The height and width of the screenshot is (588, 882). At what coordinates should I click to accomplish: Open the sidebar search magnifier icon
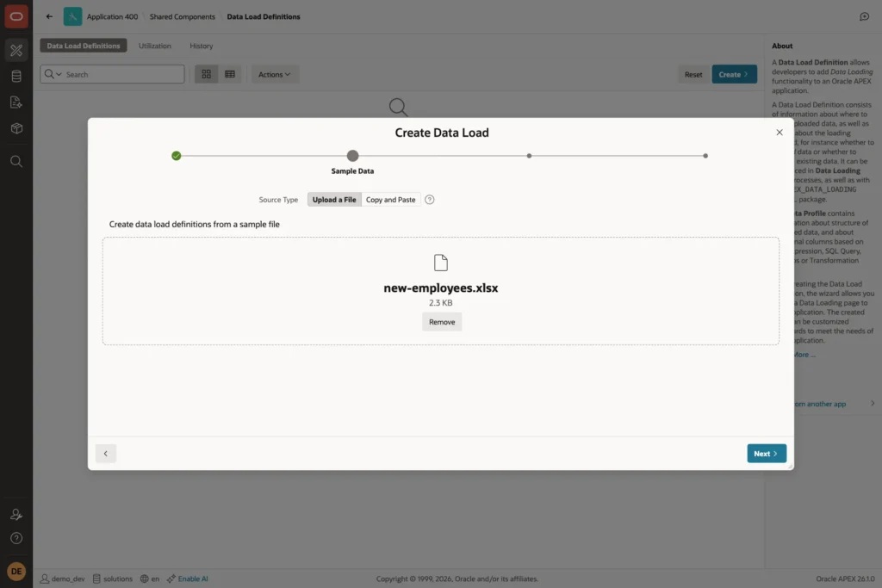(16, 161)
